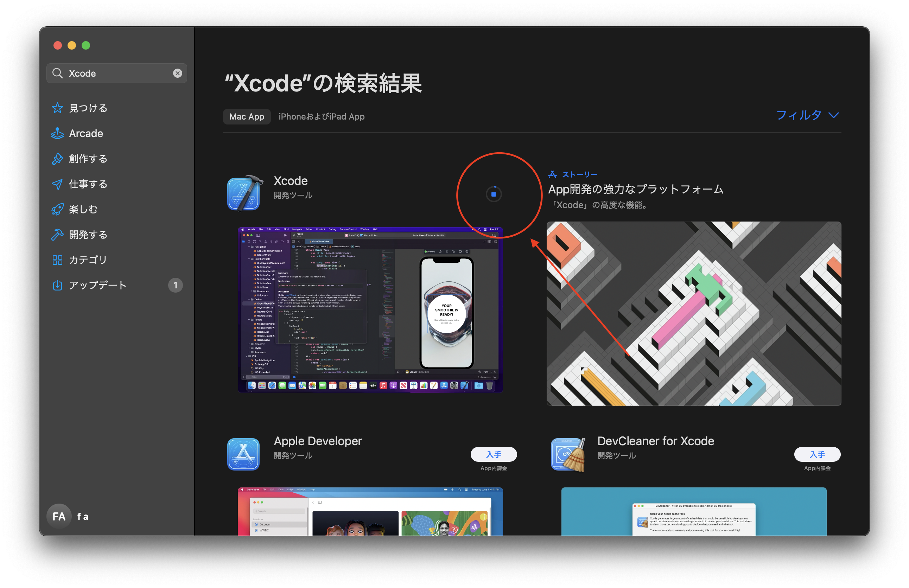Click the FA account avatar

click(x=59, y=516)
